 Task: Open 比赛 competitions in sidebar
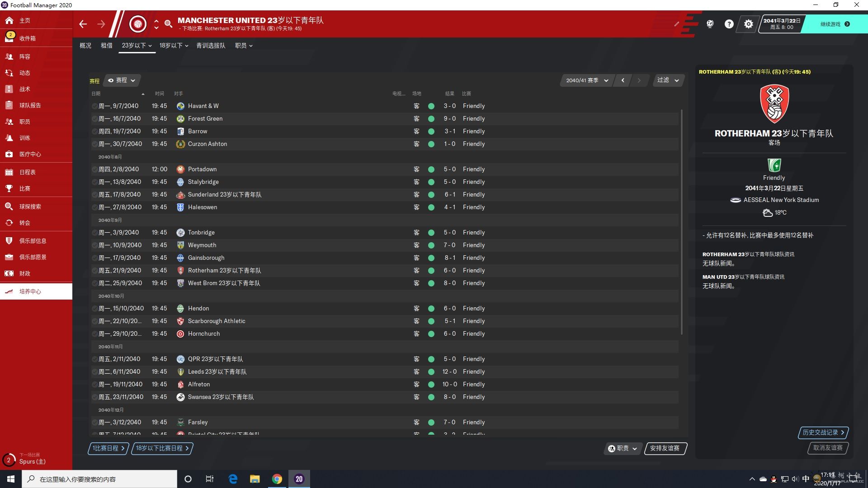(x=36, y=188)
